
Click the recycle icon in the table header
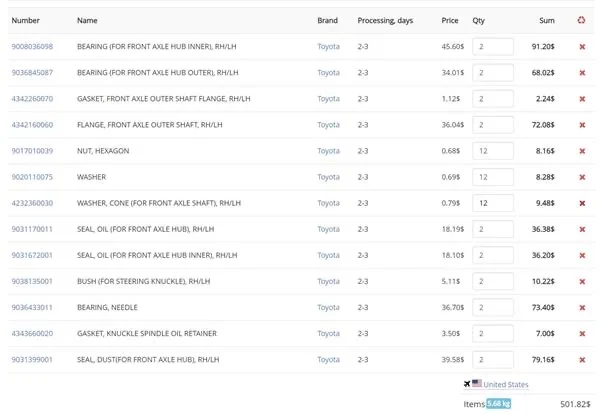click(581, 20)
